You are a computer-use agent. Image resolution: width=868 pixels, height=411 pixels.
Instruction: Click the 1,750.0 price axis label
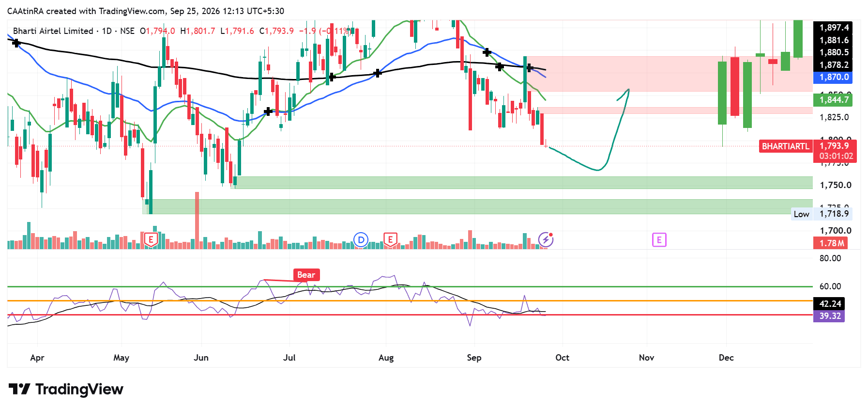point(835,185)
